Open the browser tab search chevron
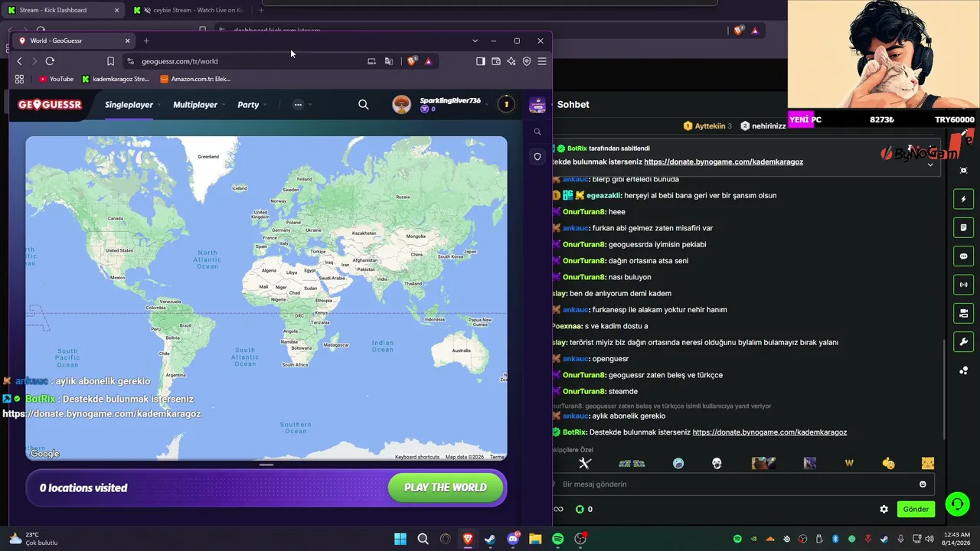The width and height of the screenshot is (980, 551). [x=475, y=41]
